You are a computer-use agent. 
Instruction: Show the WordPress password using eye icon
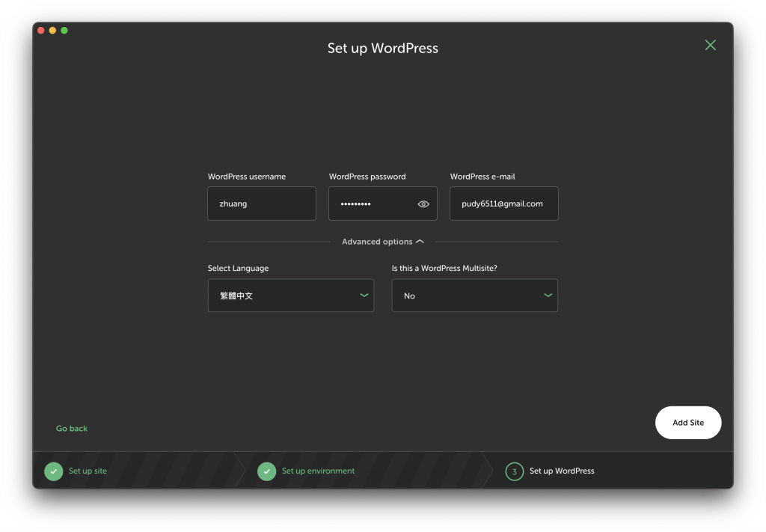[423, 204]
